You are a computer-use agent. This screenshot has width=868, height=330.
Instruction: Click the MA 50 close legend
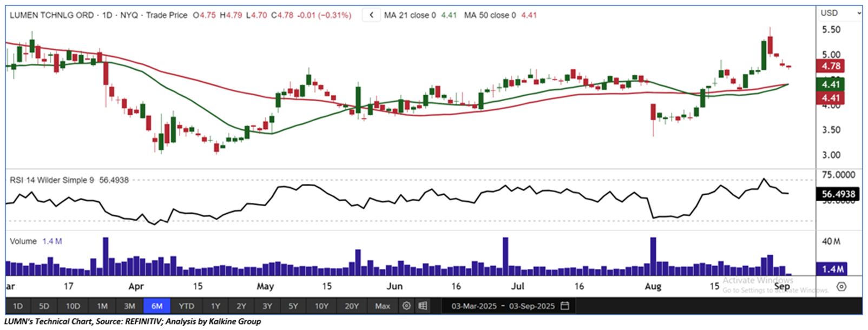(x=501, y=15)
